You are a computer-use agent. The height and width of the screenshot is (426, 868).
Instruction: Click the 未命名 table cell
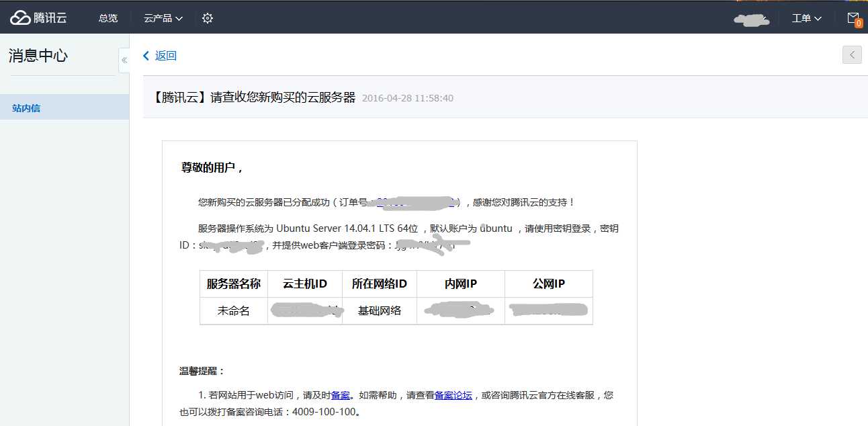click(234, 310)
